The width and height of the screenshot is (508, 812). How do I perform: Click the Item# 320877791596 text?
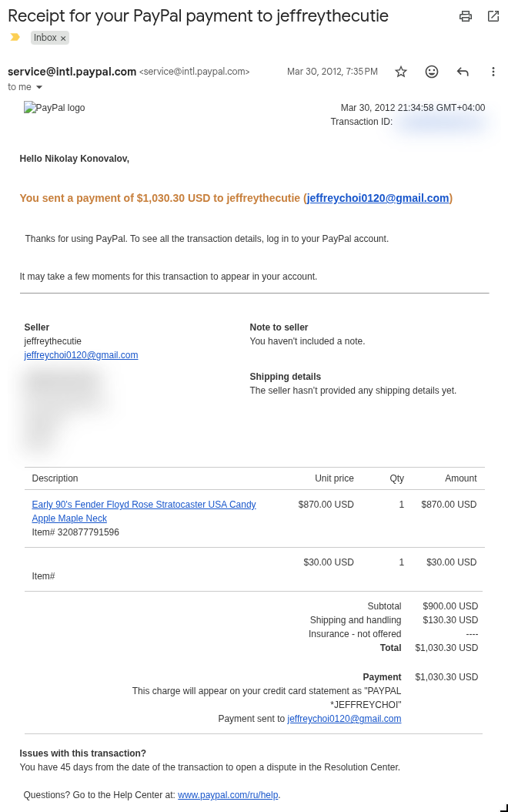coord(75,532)
